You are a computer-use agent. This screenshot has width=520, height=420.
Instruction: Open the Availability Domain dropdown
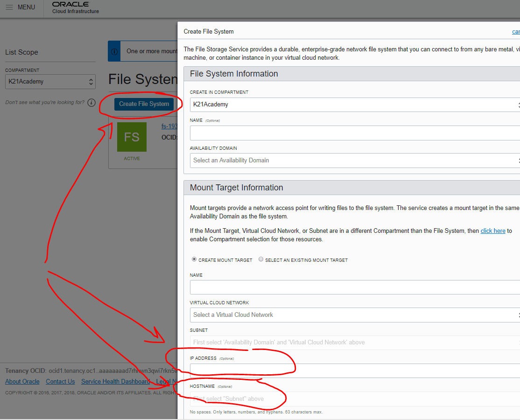(355, 161)
